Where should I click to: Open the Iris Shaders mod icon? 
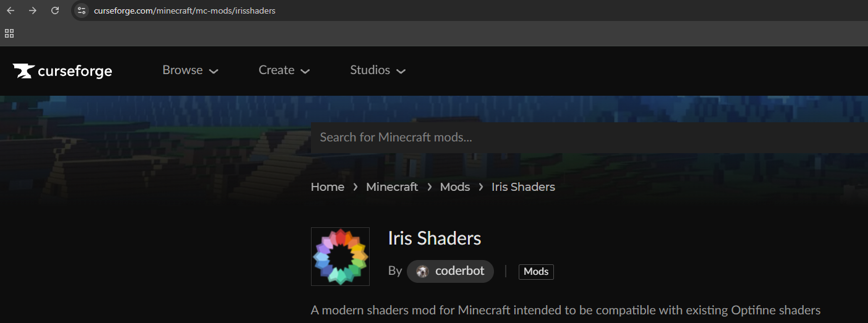pos(340,256)
